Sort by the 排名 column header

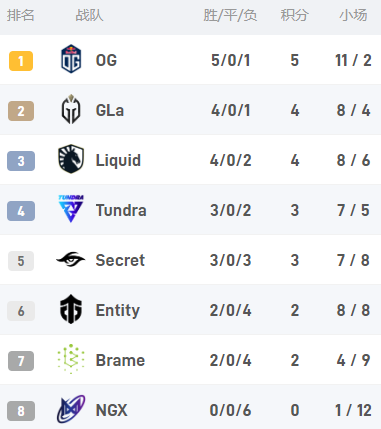pyautogui.click(x=21, y=15)
